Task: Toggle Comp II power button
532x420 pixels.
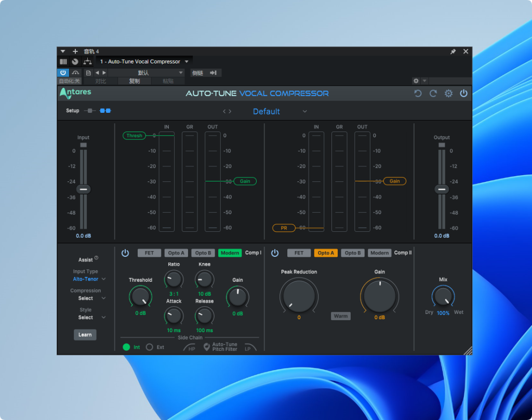Action: pos(275,253)
